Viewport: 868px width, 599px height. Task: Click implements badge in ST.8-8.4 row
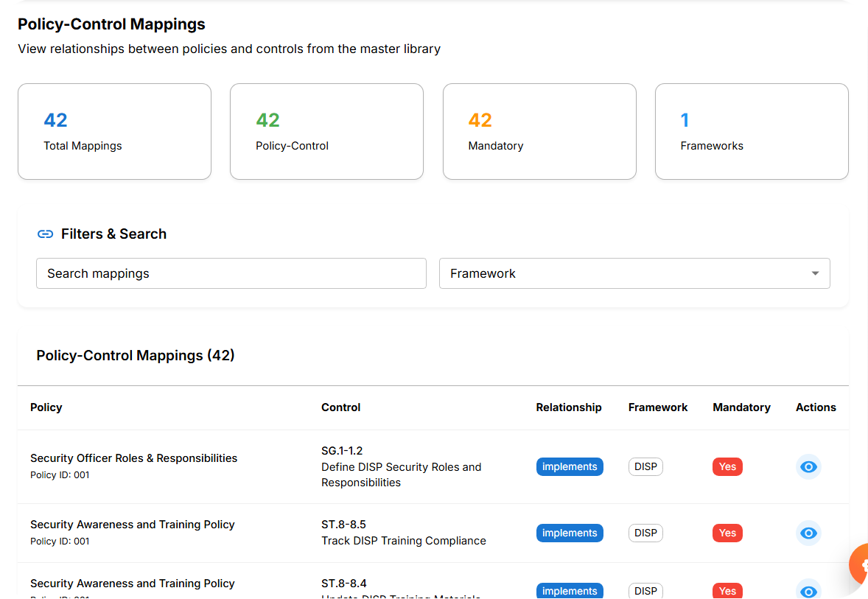point(570,591)
